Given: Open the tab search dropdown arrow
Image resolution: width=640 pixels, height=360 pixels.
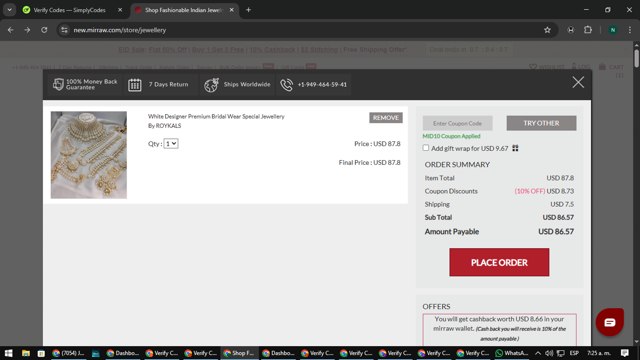Looking at the screenshot, I should (x=9, y=10).
